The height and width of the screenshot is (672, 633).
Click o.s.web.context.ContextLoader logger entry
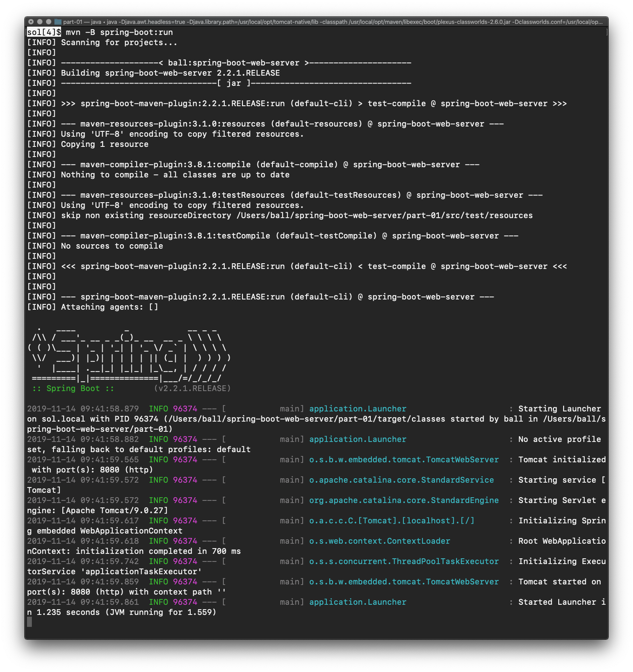point(379,541)
